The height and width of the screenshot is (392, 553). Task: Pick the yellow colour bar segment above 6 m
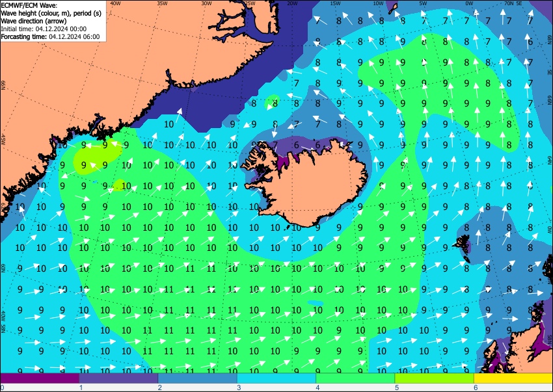click(x=513, y=378)
